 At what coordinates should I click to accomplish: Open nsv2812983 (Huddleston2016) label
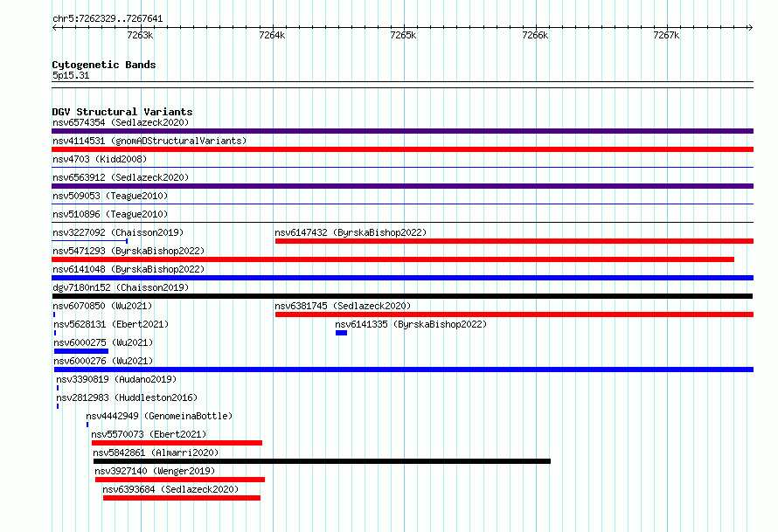[x=127, y=397]
